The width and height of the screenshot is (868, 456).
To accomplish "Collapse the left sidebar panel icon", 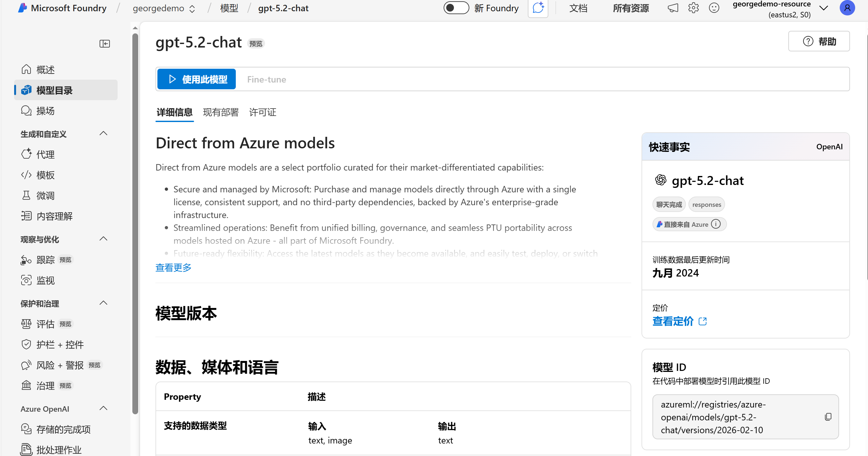I will click(x=104, y=43).
